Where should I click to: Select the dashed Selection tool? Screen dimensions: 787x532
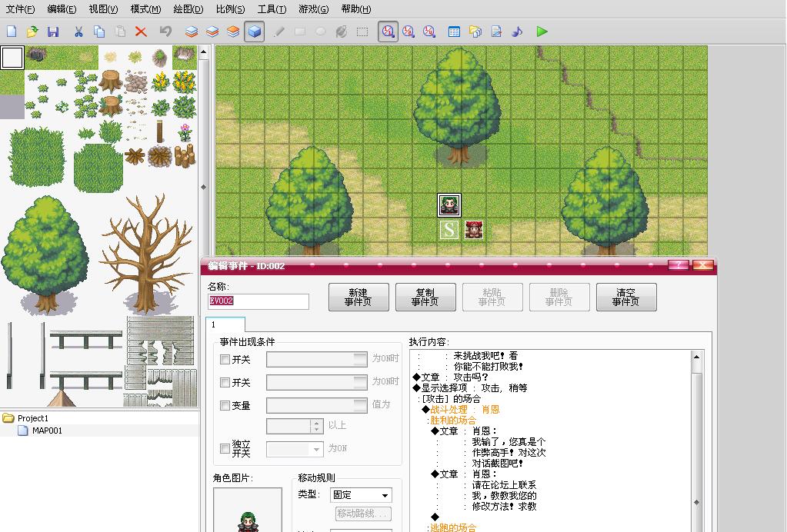pyautogui.click(x=362, y=32)
